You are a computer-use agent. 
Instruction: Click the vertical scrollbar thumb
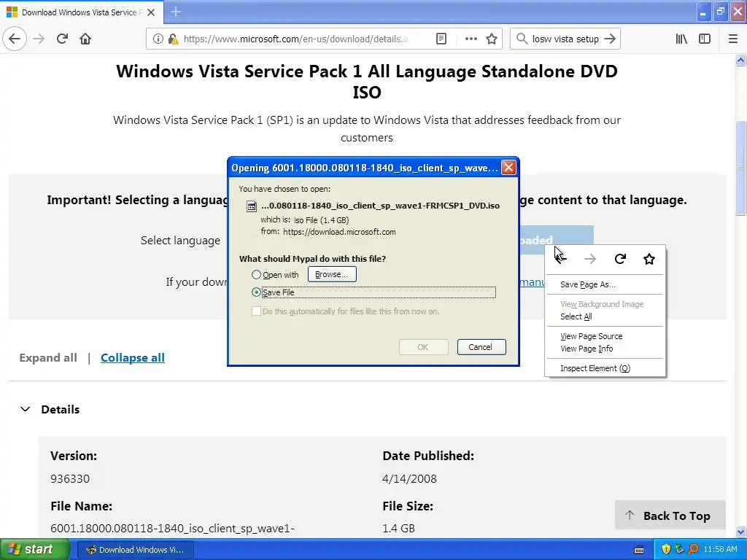click(740, 168)
